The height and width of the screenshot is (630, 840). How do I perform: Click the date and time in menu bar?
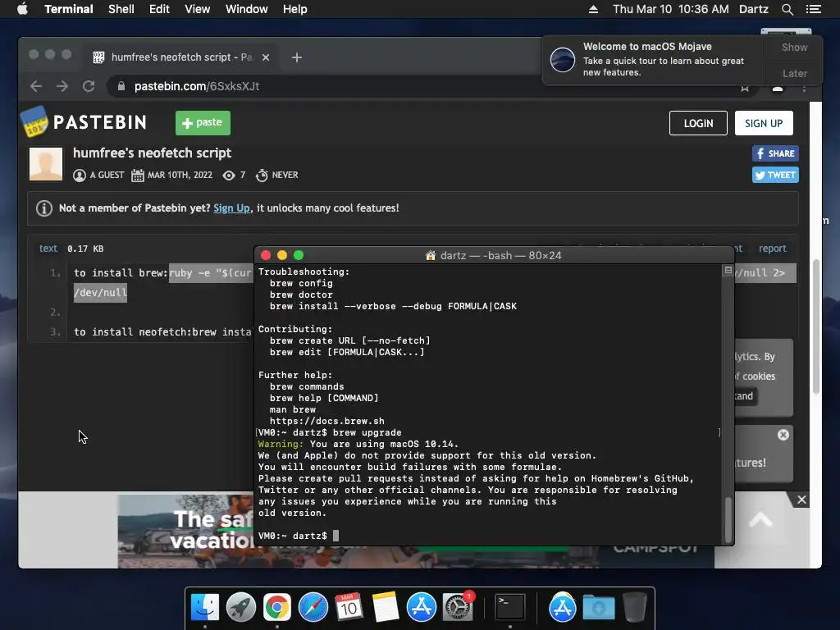tap(671, 9)
